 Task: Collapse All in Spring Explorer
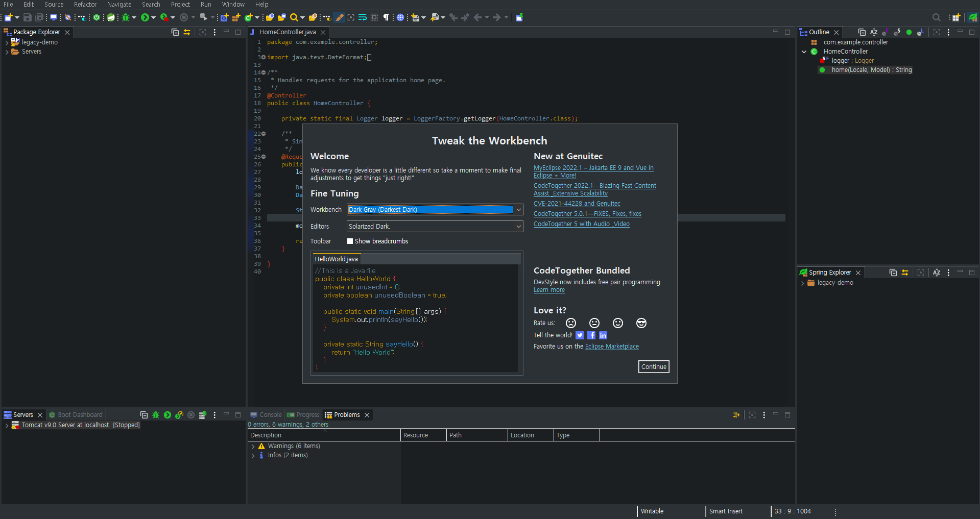coord(893,273)
